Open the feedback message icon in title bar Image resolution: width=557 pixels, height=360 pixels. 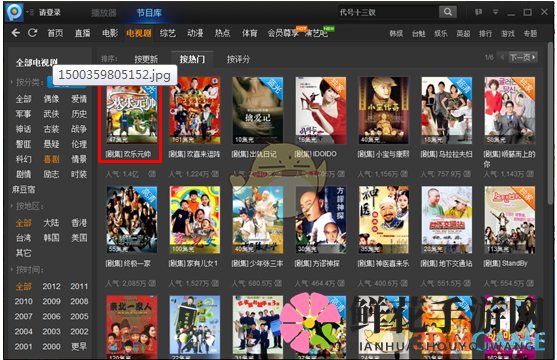tap(478, 12)
